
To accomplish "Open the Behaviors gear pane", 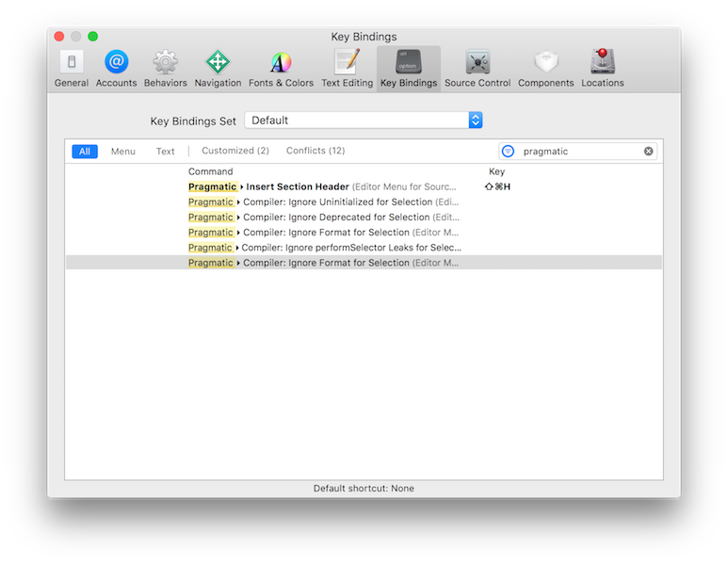I will 166,69.
